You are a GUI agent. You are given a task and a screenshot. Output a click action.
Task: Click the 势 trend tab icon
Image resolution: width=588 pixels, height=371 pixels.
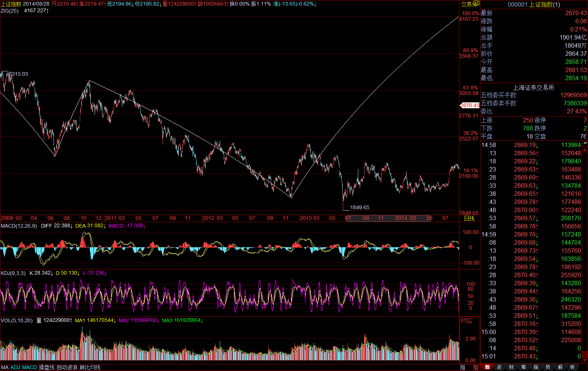[x=548, y=367]
